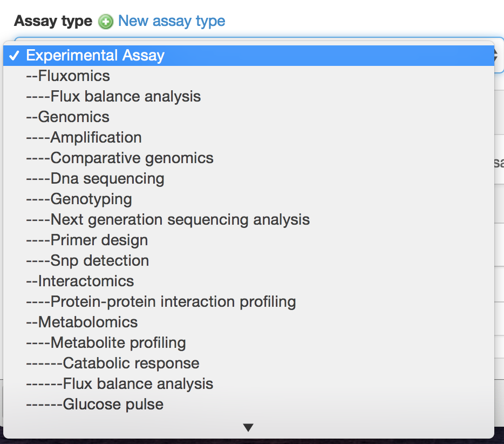Select the Amplification assay type

pos(84,138)
